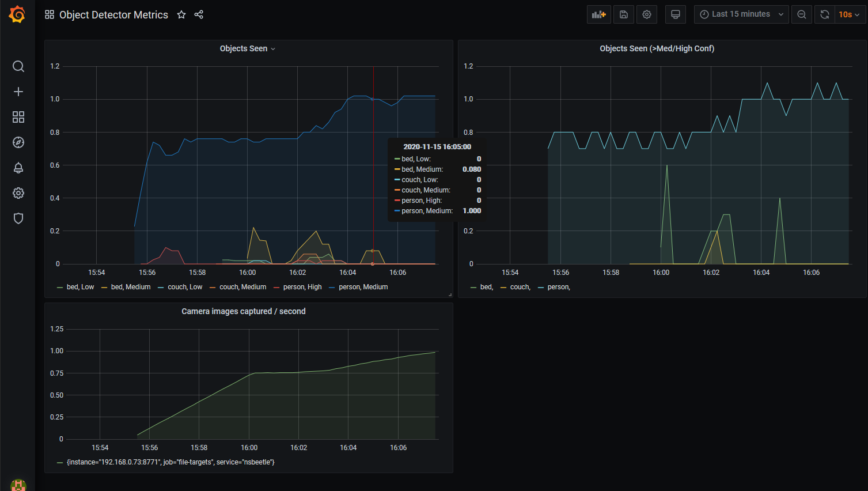
Task: Click the 16:00 axis label in Objects Seen
Action: tap(248, 273)
